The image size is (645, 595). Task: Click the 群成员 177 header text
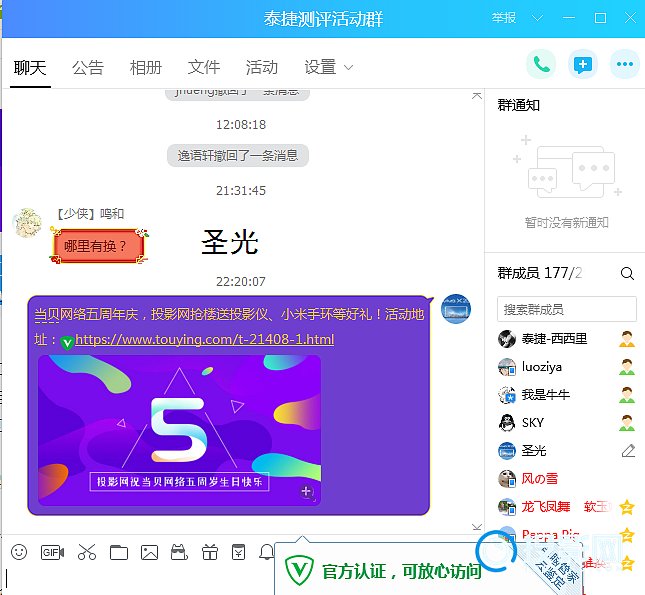(x=540, y=273)
